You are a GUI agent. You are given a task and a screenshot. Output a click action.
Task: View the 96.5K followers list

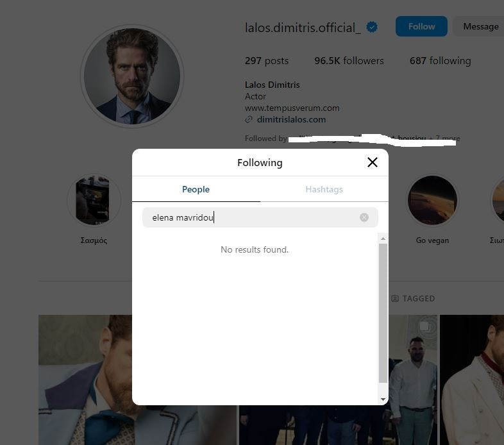(x=349, y=61)
